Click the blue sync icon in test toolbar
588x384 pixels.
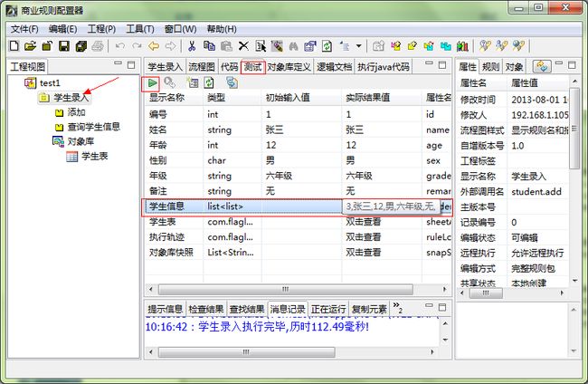coord(232,82)
